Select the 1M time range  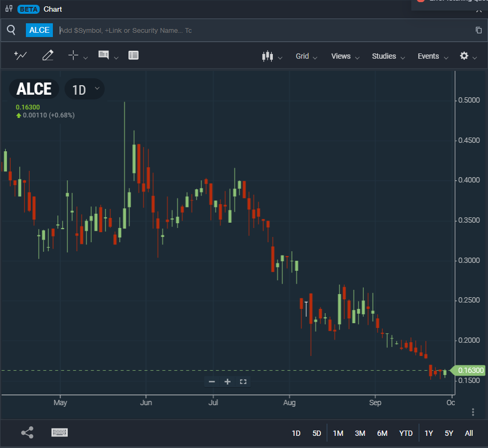[x=338, y=433]
